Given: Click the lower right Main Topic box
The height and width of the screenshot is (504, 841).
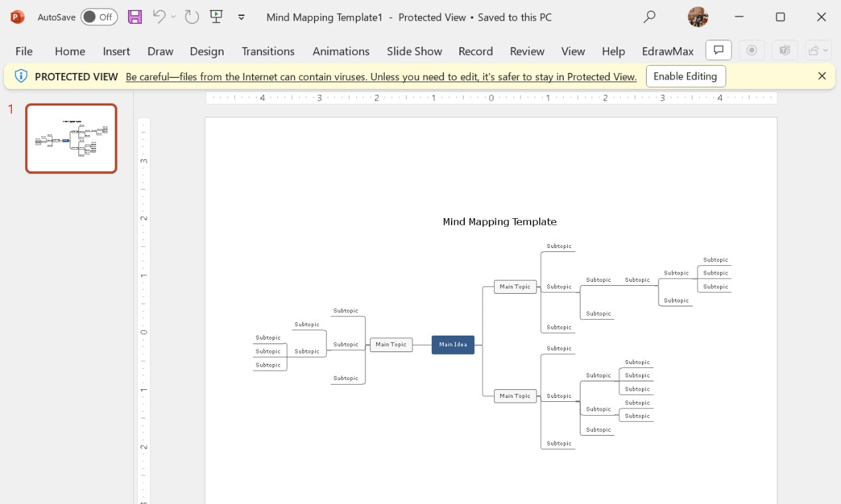Looking at the screenshot, I should coord(515,396).
